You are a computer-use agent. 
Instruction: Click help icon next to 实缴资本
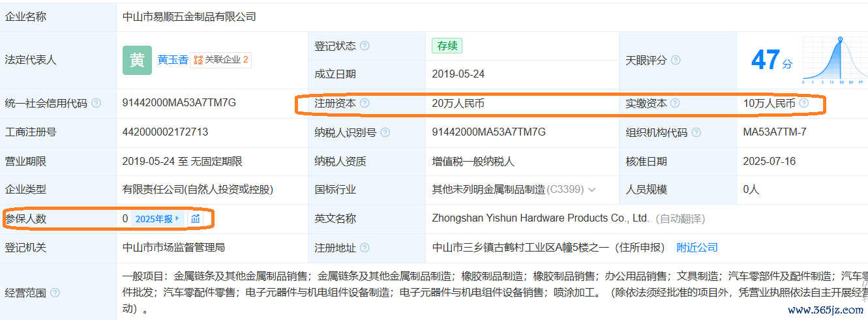click(x=675, y=103)
